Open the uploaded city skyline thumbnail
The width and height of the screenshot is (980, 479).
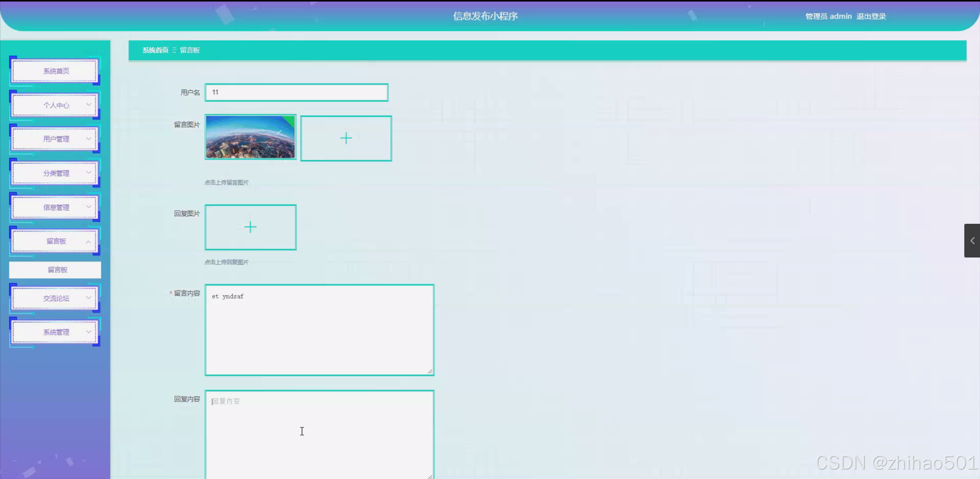pyautogui.click(x=250, y=137)
